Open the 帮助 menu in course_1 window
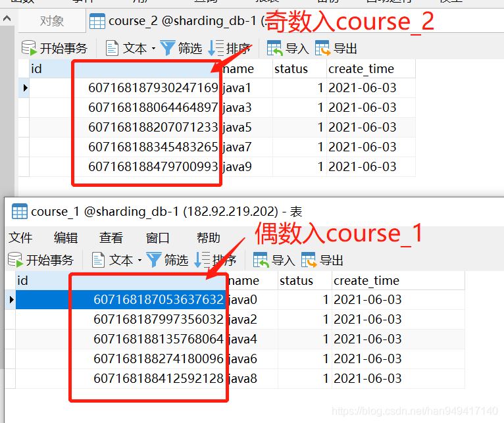504x423 pixels. pyautogui.click(x=209, y=238)
